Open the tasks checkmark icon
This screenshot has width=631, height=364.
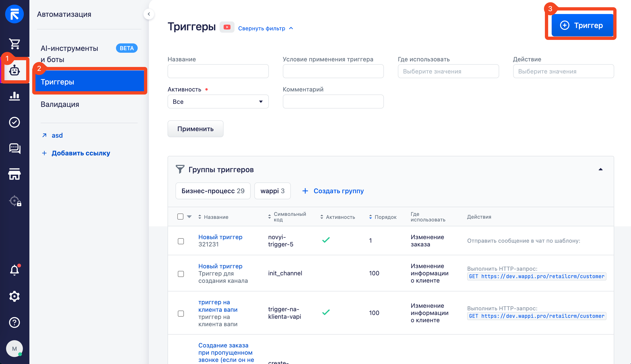pyautogui.click(x=14, y=122)
